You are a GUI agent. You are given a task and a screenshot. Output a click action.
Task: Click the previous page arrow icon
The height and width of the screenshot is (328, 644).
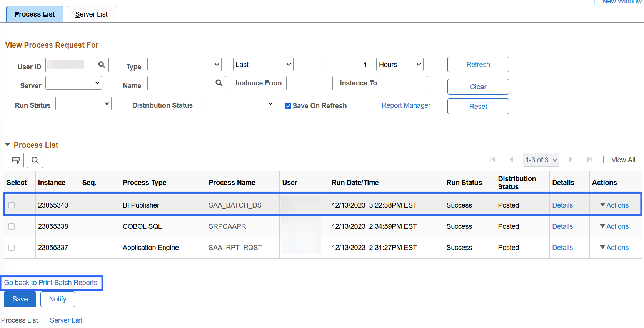(x=511, y=160)
